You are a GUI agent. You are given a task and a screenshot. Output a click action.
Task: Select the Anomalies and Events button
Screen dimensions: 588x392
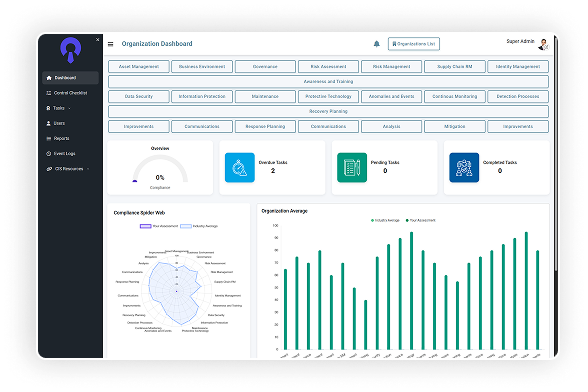[x=391, y=96]
